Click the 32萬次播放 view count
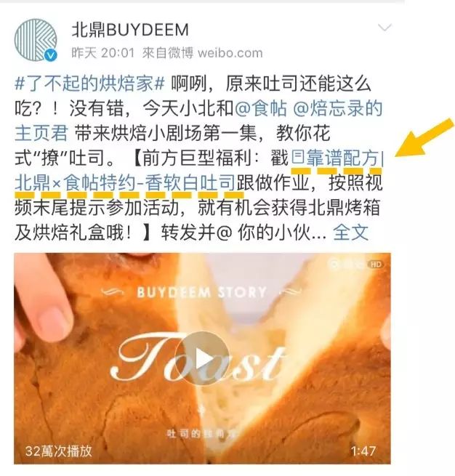455x476 pixels. (58, 451)
